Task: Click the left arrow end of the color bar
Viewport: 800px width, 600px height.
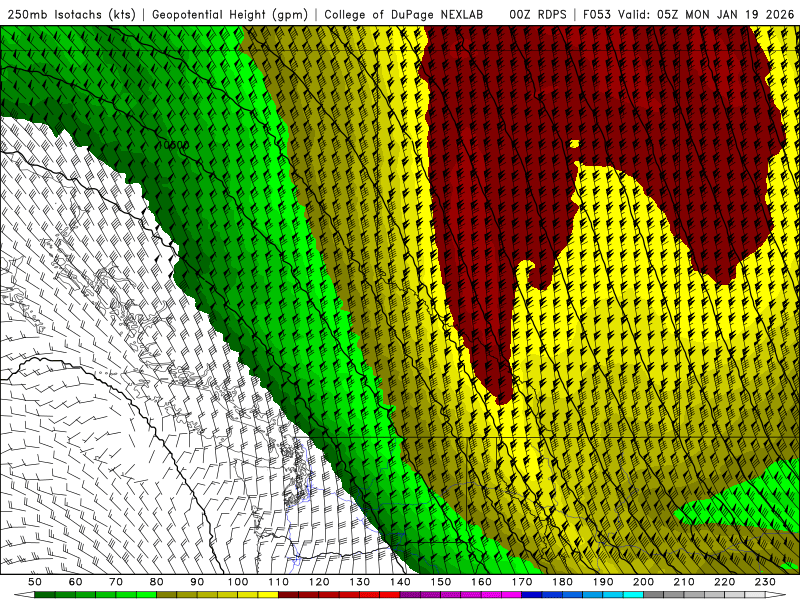Action: (24, 595)
